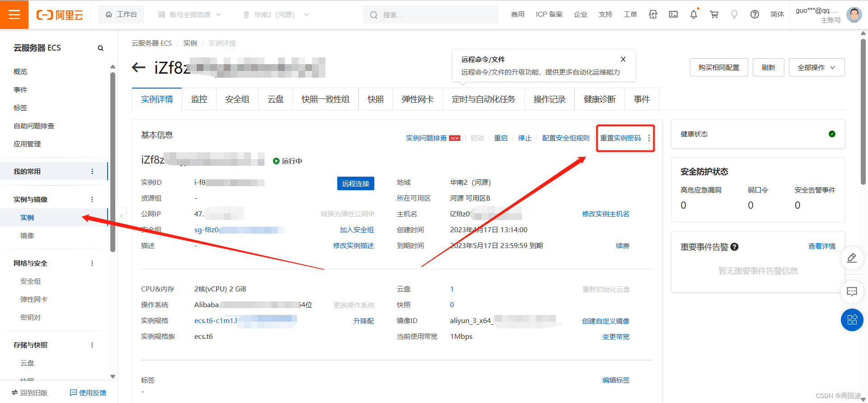Go back with the arrow beside instance name
The height and width of the screenshot is (403, 868).
(x=138, y=68)
